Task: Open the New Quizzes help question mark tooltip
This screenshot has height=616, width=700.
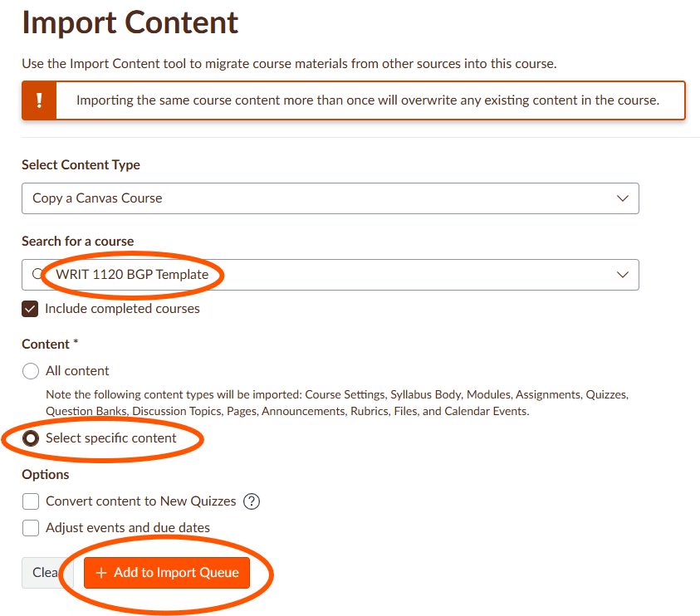Action: (x=251, y=501)
